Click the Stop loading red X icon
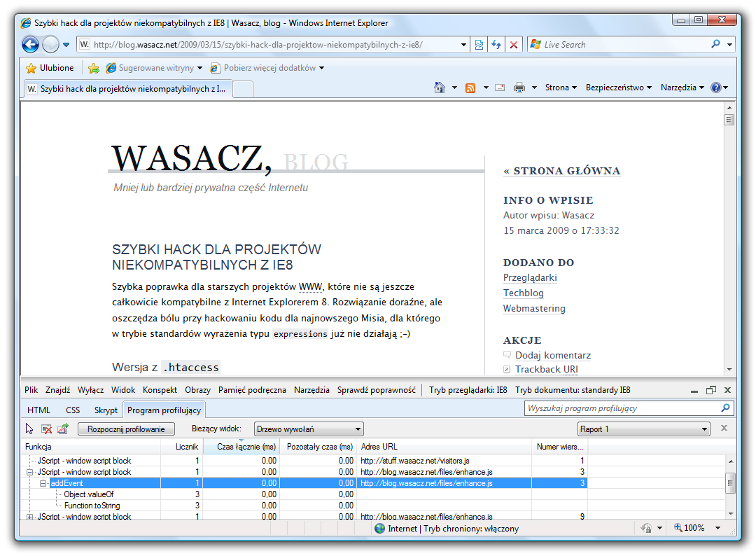The height and width of the screenshot is (556, 756). (x=514, y=45)
